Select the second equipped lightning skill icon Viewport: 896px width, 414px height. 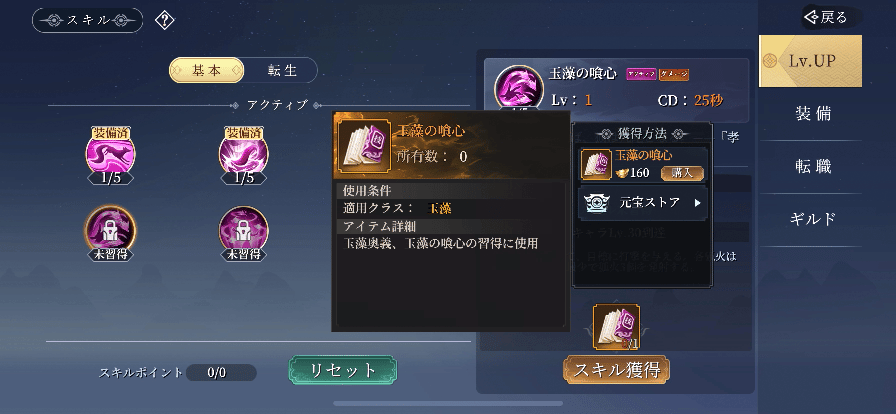(244, 153)
